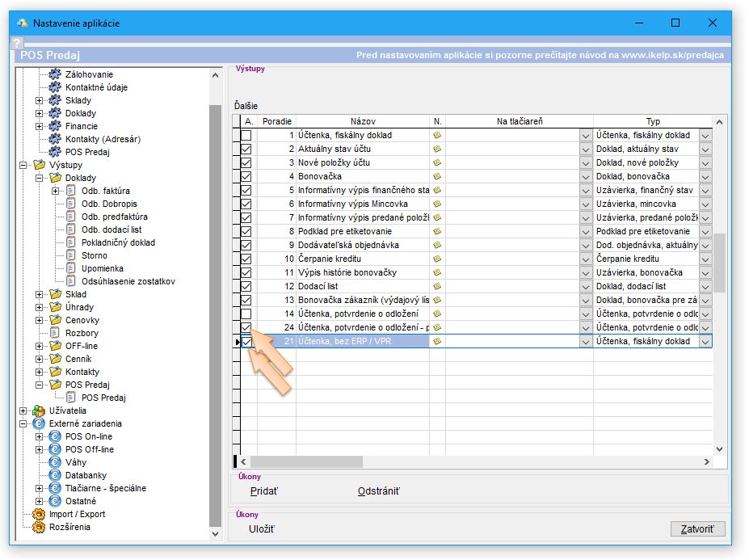Viewport: 749px width, 560px height.
Task: Click design icon for Účtenka, bez ERP / VPR
Action: coord(437,341)
